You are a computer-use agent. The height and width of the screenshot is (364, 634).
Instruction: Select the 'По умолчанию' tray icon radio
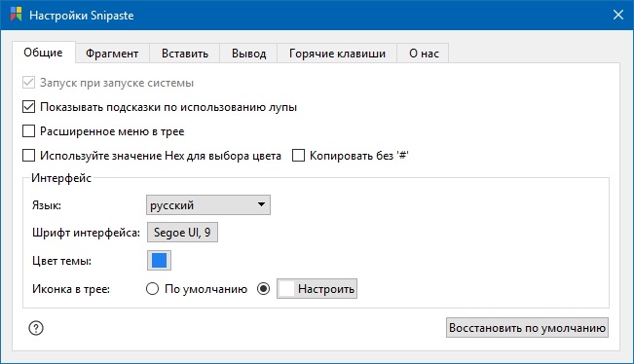[x=153, y=289]
